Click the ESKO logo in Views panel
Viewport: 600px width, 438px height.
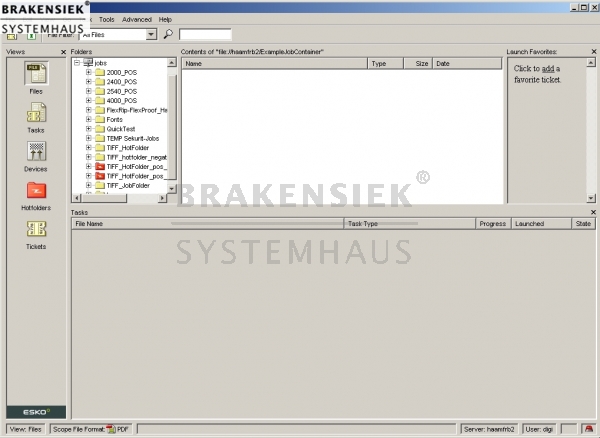click(x=36, y=412)
